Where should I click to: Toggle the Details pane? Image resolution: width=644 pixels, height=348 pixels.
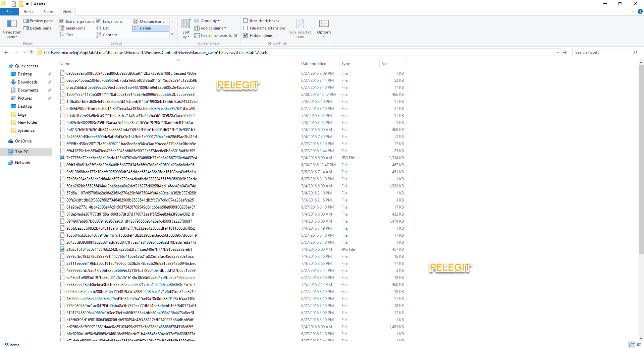click(x=37, y=28)
